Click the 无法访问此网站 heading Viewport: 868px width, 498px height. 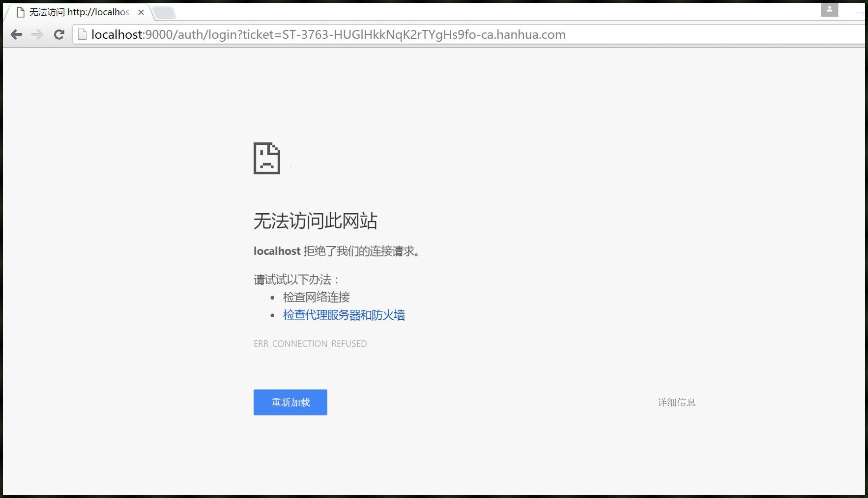pos(316,221)
